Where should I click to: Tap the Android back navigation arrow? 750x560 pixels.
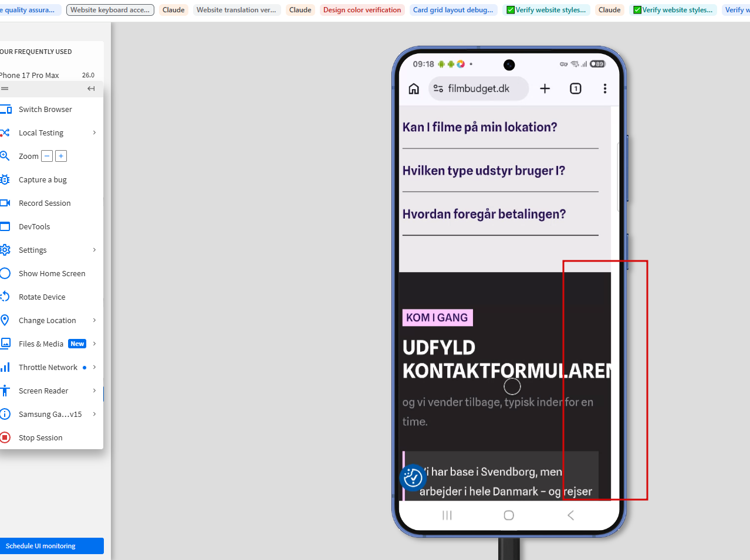pyautogui.click(x=570, y=515)
